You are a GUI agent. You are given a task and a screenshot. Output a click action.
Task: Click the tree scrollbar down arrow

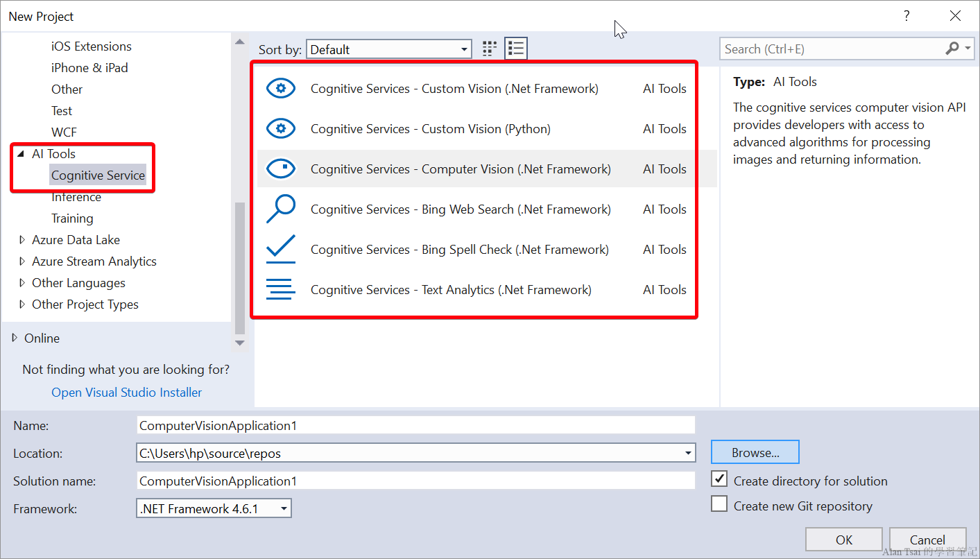240,343
